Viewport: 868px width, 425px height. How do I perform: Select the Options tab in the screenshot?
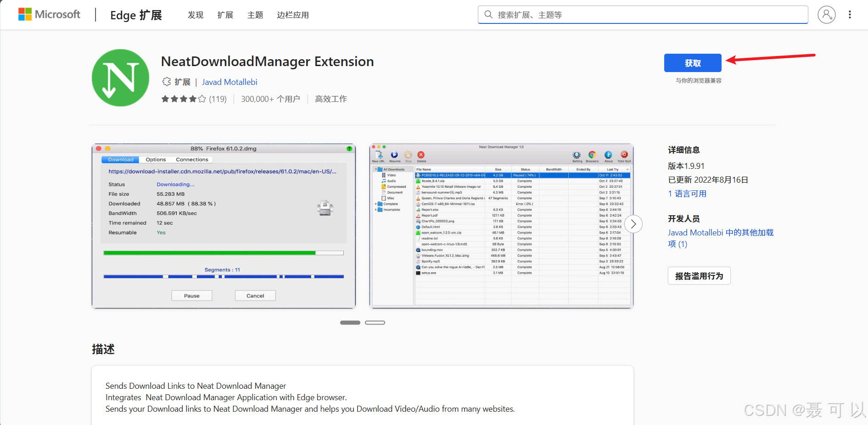point(156,160)
